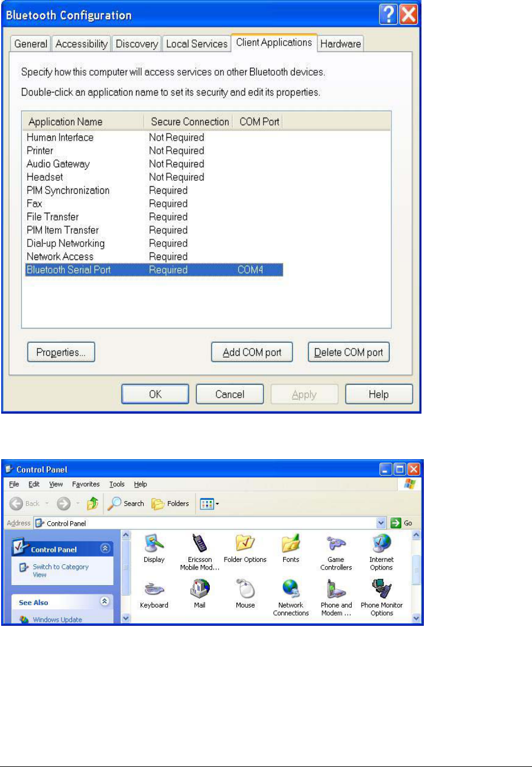Click Cancel in Bluetooth Configuration
The height and width of the screenshot is (767, 532).
pyautogui.click(x=229, y=394)
